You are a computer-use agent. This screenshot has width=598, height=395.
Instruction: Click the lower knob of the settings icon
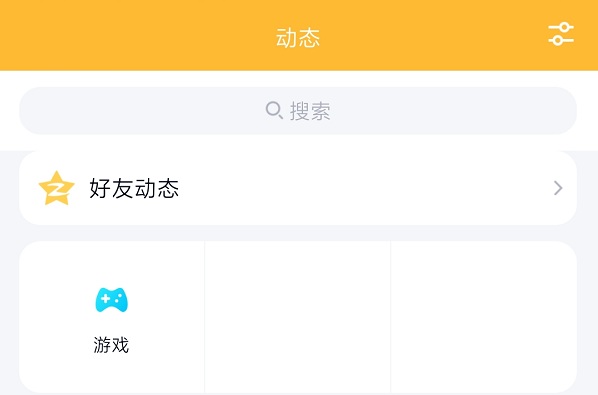point(558,40)
